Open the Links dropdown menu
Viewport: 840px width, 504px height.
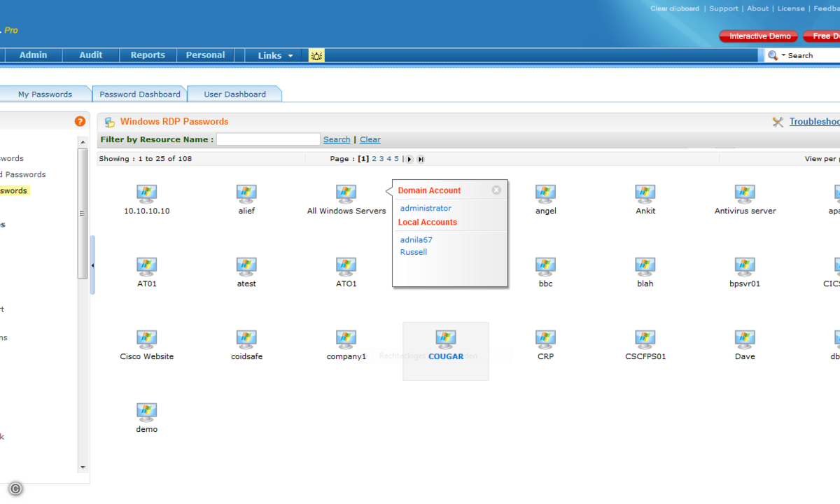[x=275, y=55]
